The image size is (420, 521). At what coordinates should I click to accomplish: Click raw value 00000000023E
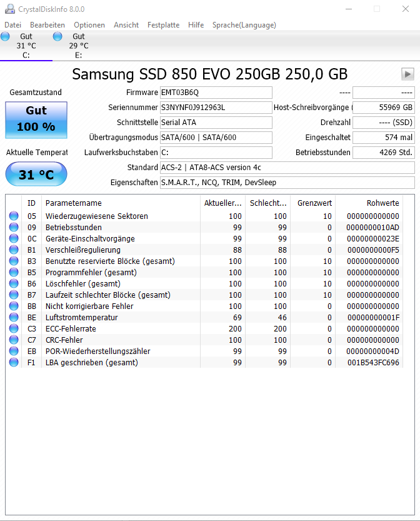click(373, 238)
